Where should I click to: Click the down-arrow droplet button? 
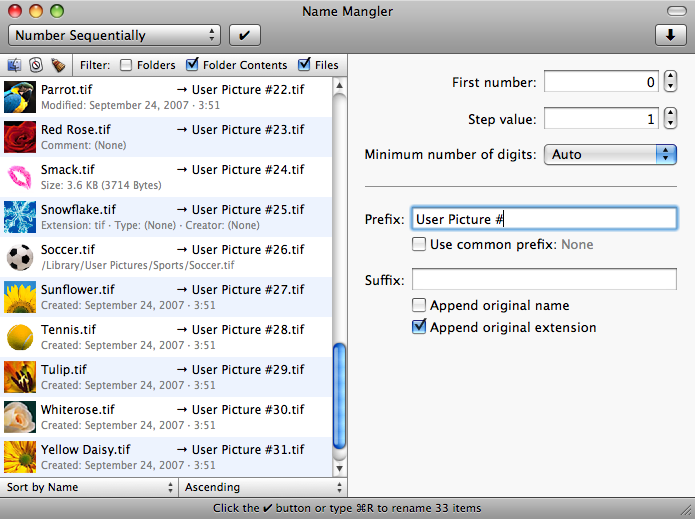(671, 35)
